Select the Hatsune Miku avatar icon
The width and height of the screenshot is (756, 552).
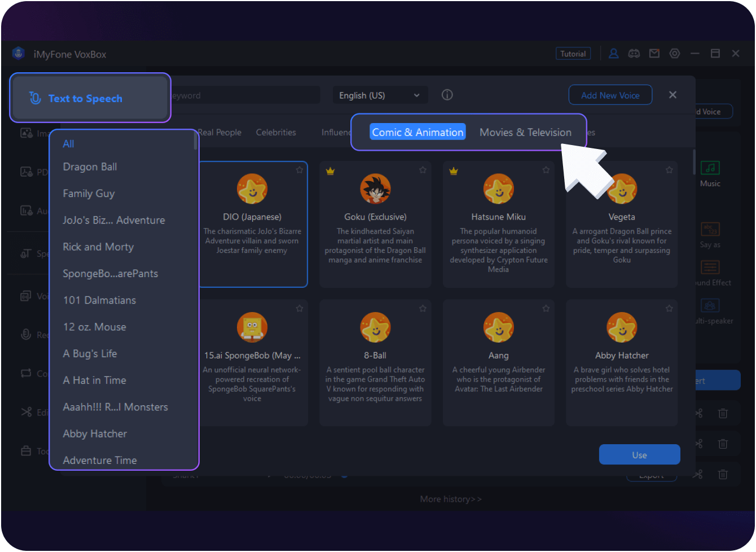click(x=499, y=189)
